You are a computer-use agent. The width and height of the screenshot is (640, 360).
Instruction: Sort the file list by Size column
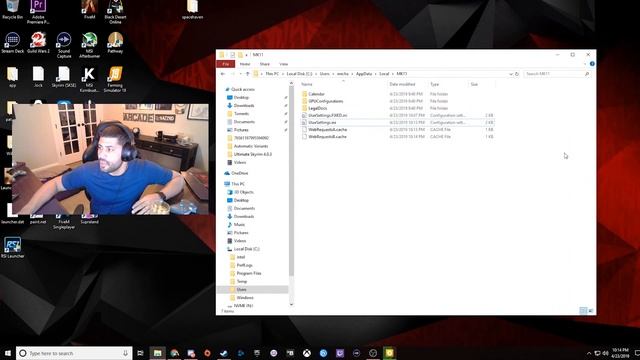point(481,84)
